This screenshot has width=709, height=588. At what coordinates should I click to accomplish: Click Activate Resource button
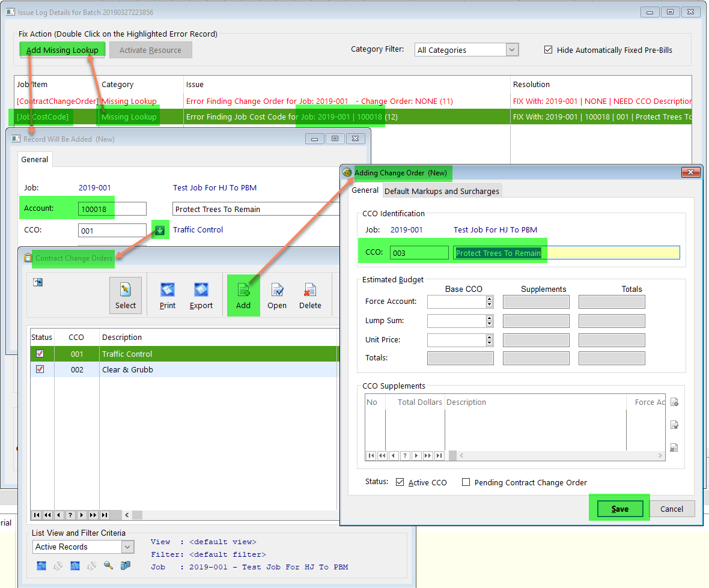click(x=151, y=50)
